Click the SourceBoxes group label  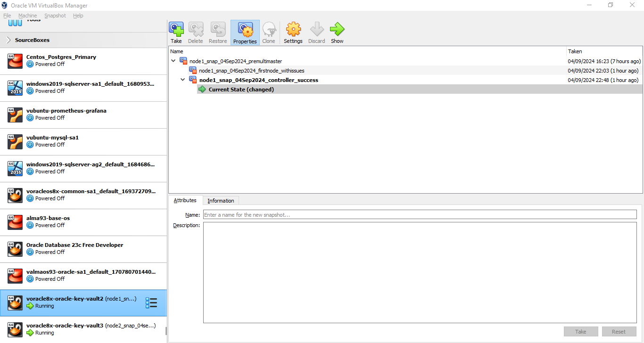tap(32, 40)
